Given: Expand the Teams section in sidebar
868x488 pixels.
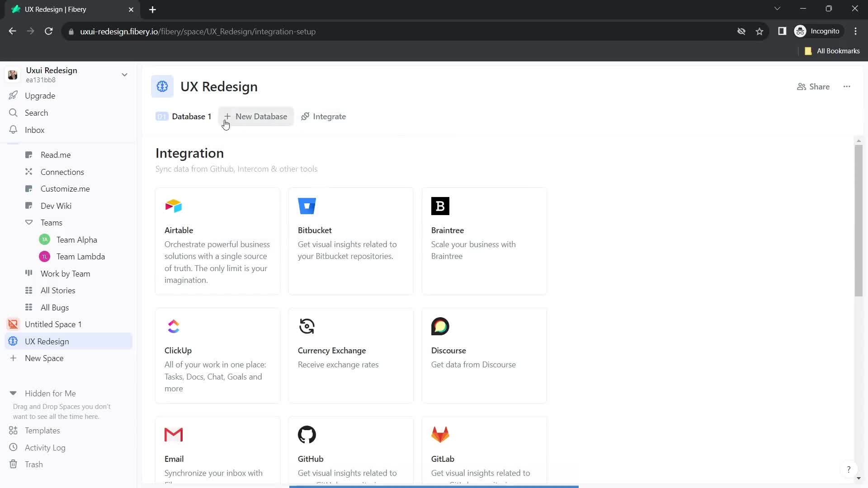Looking at the screenshot, I should coord(28,222).
